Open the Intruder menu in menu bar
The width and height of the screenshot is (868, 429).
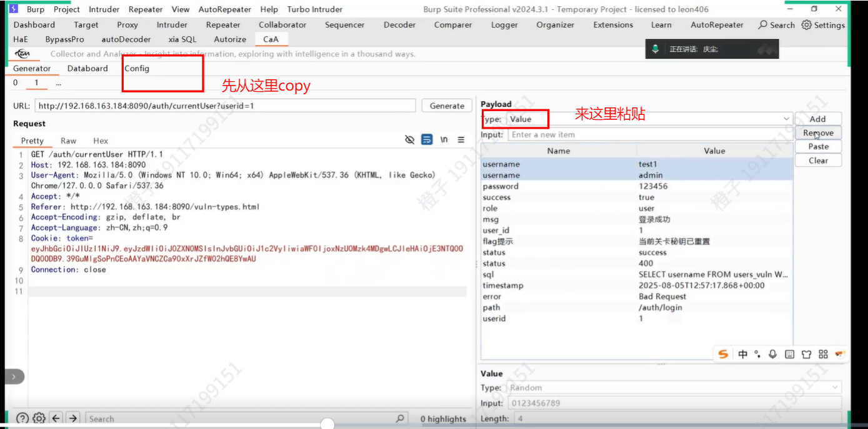pyautogui.click(x=104, y=9)
